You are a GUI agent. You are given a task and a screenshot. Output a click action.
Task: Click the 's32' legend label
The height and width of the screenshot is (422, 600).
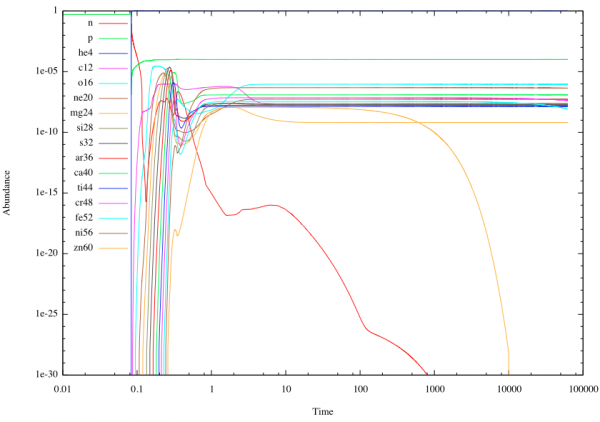pos(86,143)
